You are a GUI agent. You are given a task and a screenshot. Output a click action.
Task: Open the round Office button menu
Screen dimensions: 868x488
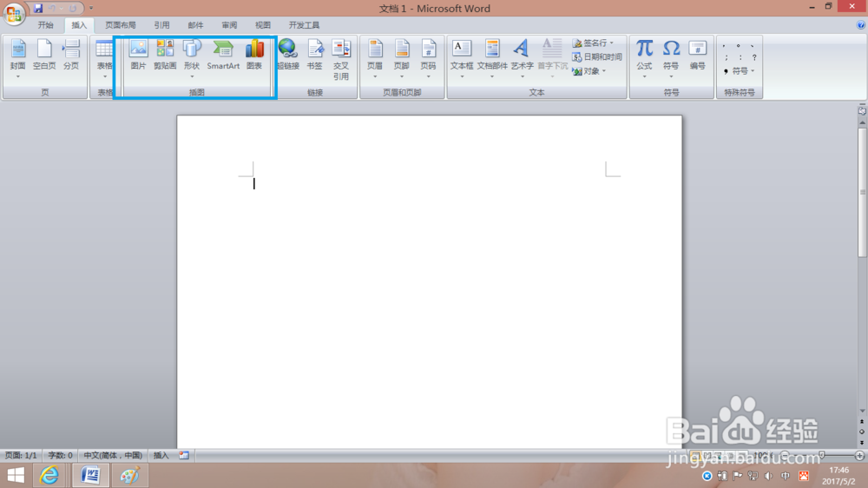click(14, 13)
